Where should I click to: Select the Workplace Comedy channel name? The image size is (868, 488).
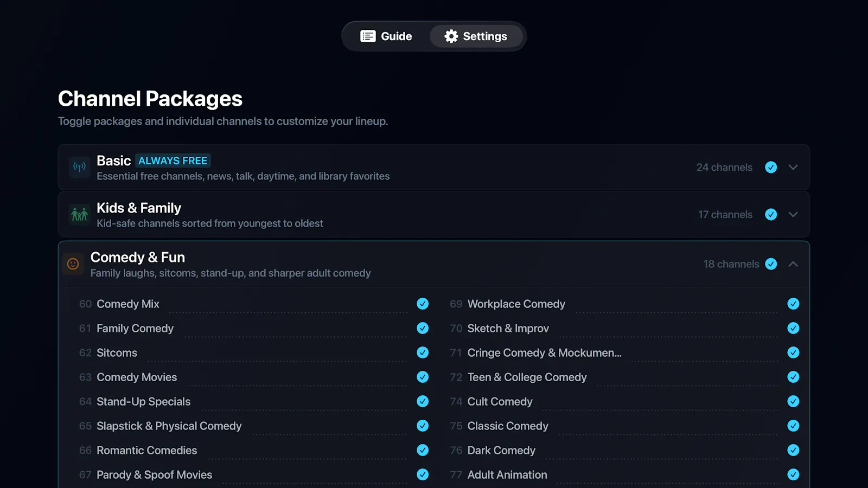pos(516,304)
